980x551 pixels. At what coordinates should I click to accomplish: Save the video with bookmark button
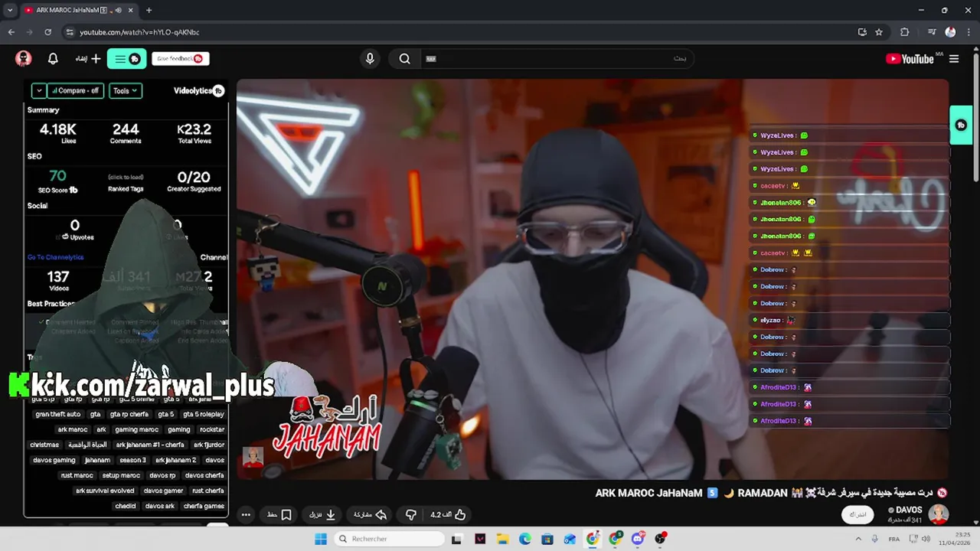point(279,514)
